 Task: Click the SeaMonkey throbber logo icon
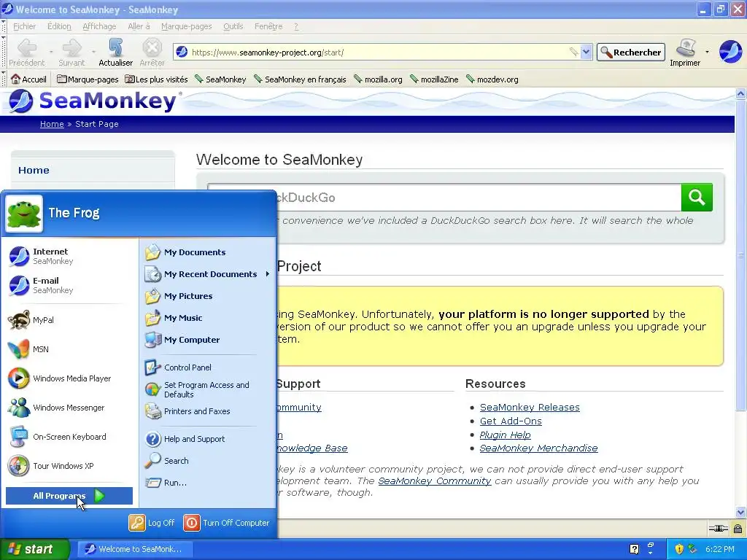(x=730, y=52)
